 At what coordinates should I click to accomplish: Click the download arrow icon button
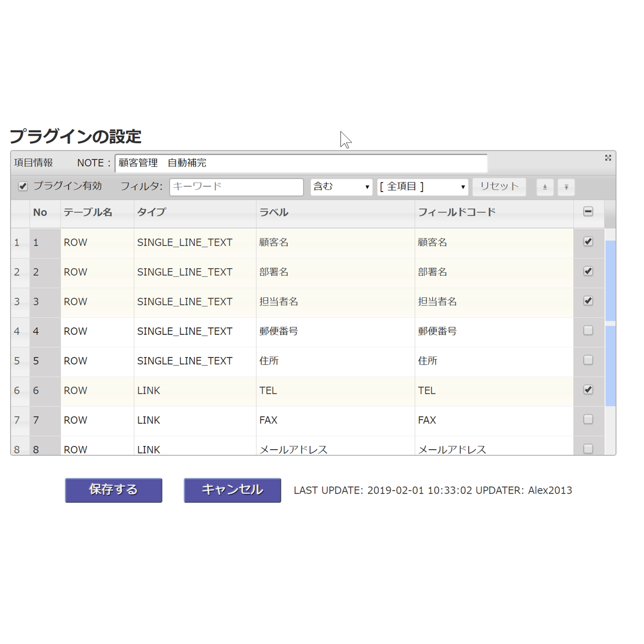click(x=545, y=187)
